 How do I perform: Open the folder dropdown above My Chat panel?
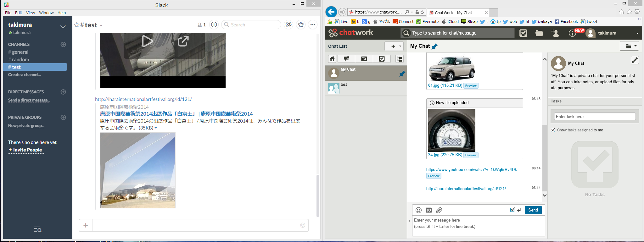(629, 46)
